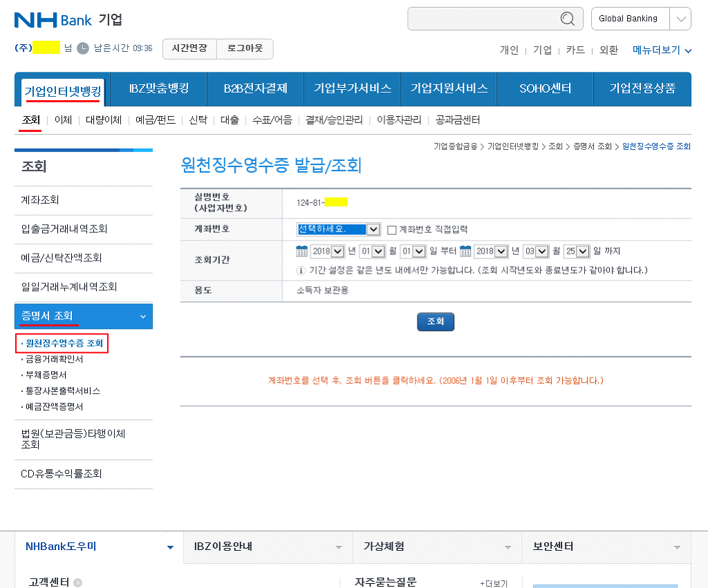Open the 공과금센터 submenu item
The image size is (708, 588).
458,120
